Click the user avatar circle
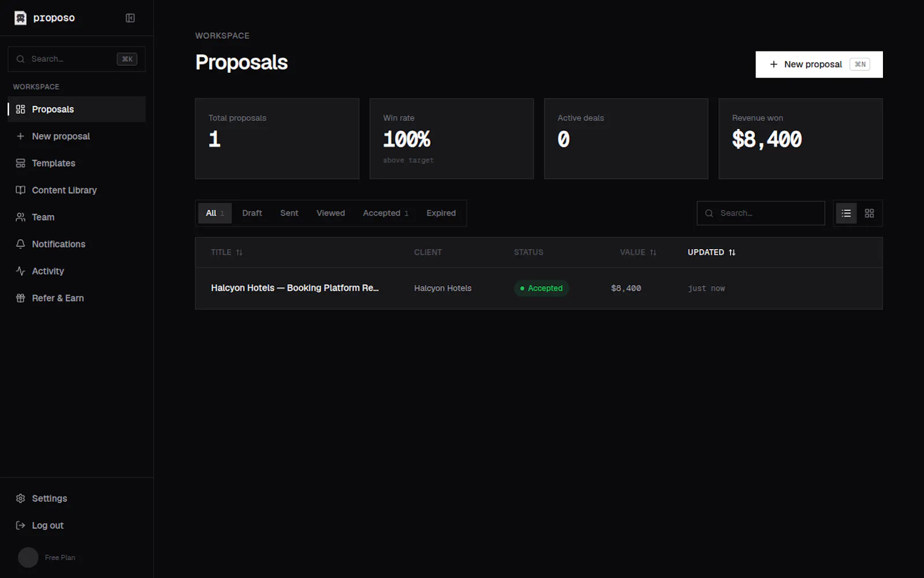 [28, 557]
